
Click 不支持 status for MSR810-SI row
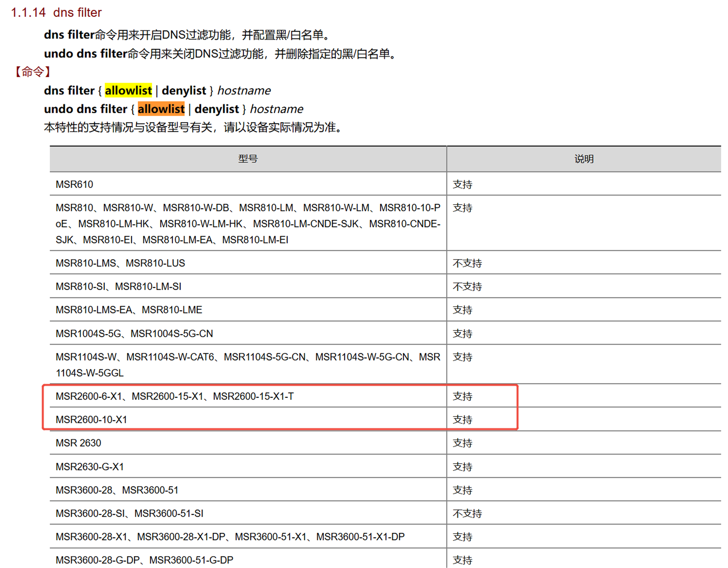pos(467,286)
